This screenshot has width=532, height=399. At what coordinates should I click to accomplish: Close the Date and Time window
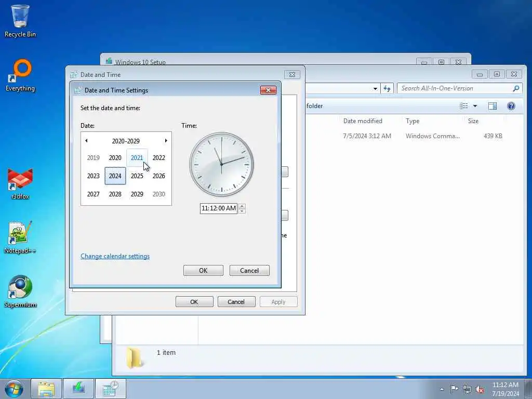292,74
